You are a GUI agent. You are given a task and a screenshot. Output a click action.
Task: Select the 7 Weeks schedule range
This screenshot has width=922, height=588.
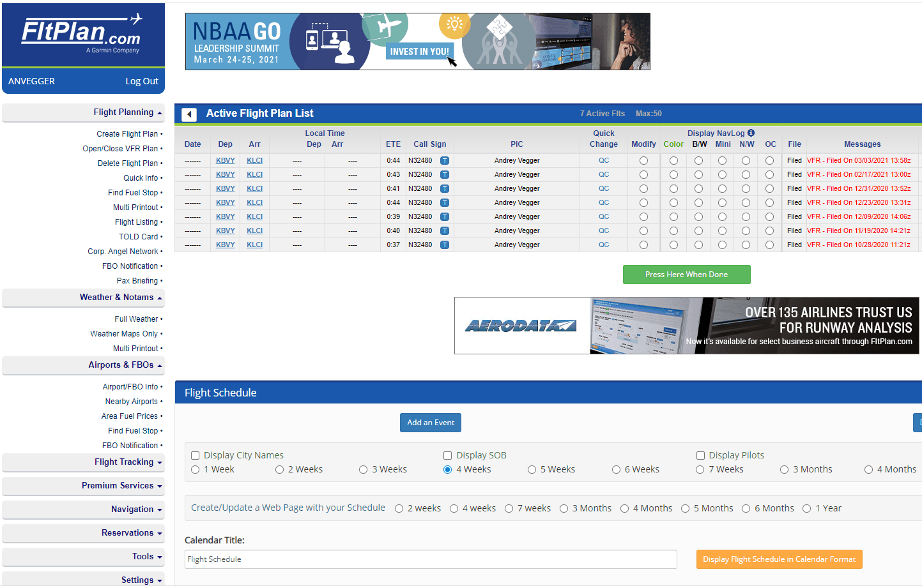click(700, 470)
